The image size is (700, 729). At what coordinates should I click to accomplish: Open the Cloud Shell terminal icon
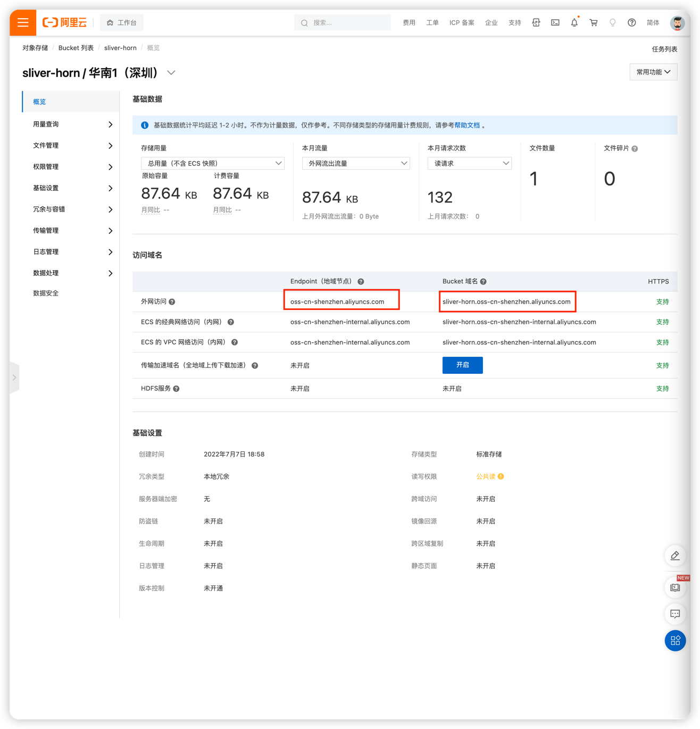point(555,23)
